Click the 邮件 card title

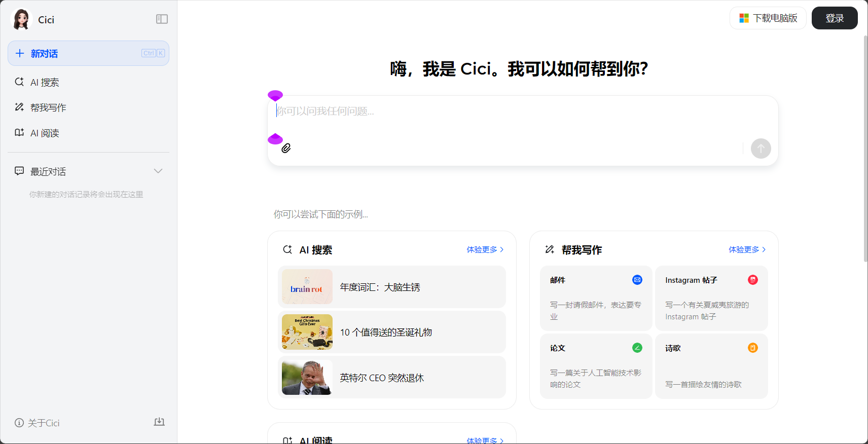pos(558,280)
